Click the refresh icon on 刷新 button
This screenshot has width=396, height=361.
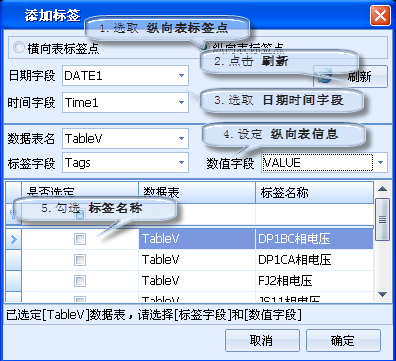[324, 76]
